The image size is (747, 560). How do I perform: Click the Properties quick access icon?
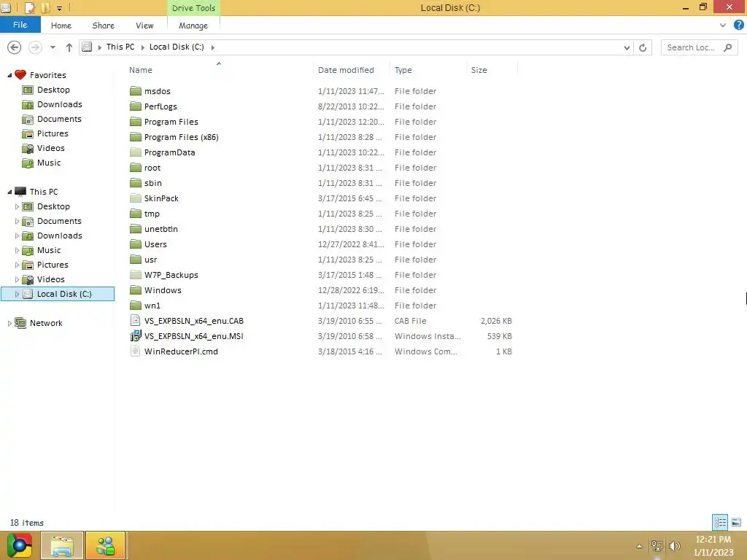point(29,7)
